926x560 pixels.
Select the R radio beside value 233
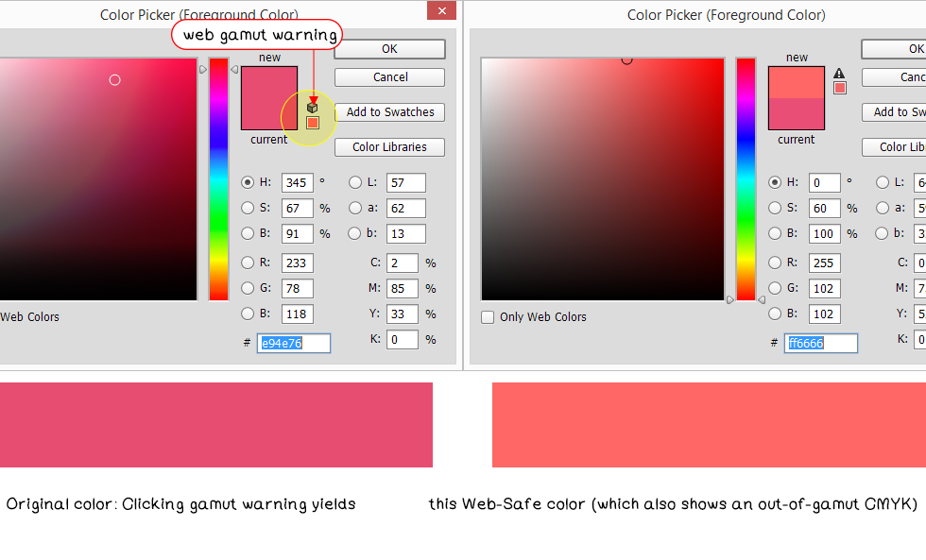248,263
